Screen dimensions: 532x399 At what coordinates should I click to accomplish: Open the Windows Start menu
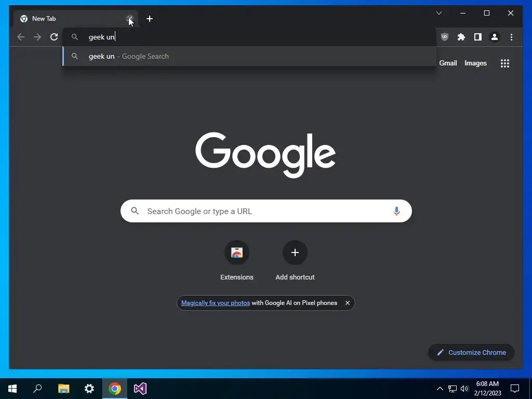12,389
